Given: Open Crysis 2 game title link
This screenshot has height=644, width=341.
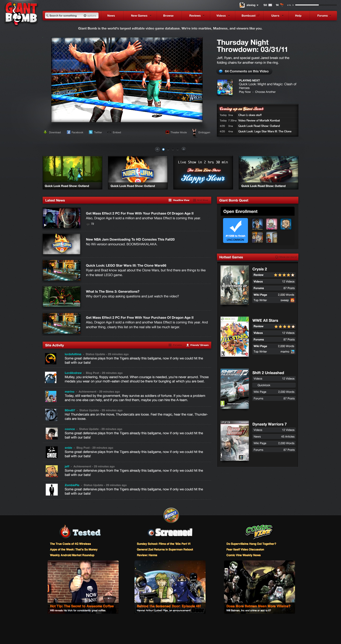Looking at the screenshot, I should pos(260,269).
